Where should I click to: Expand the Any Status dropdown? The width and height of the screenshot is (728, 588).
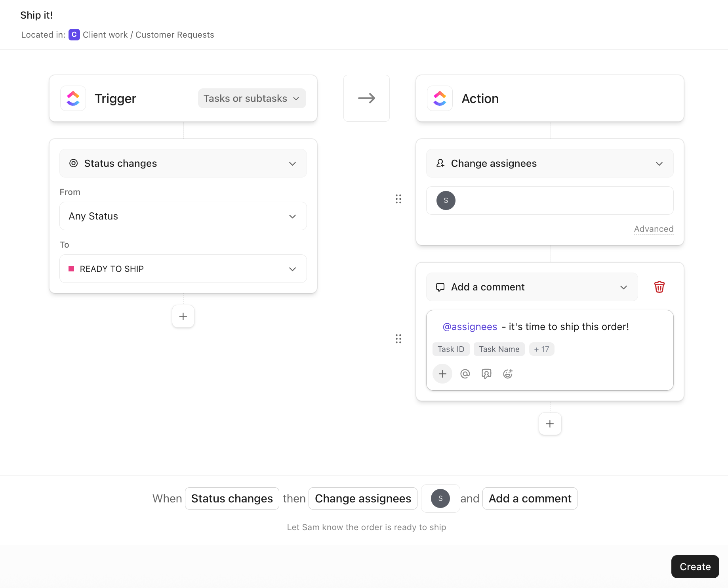(292, 216)
